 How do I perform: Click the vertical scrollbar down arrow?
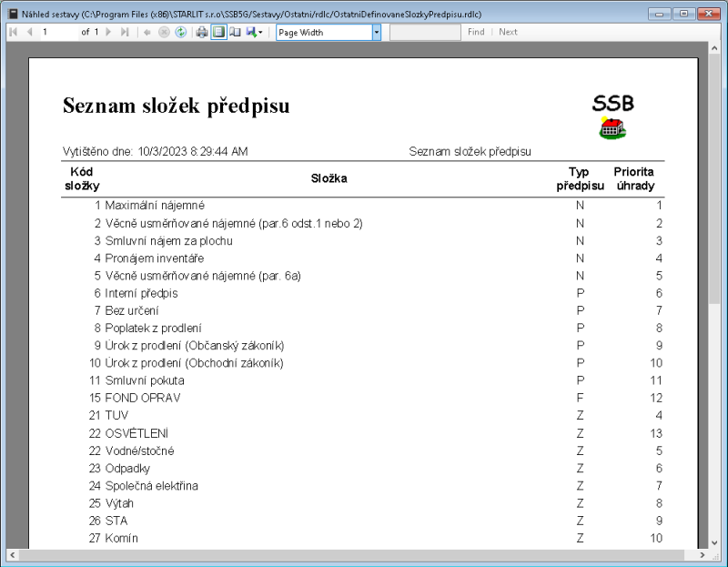714,542
